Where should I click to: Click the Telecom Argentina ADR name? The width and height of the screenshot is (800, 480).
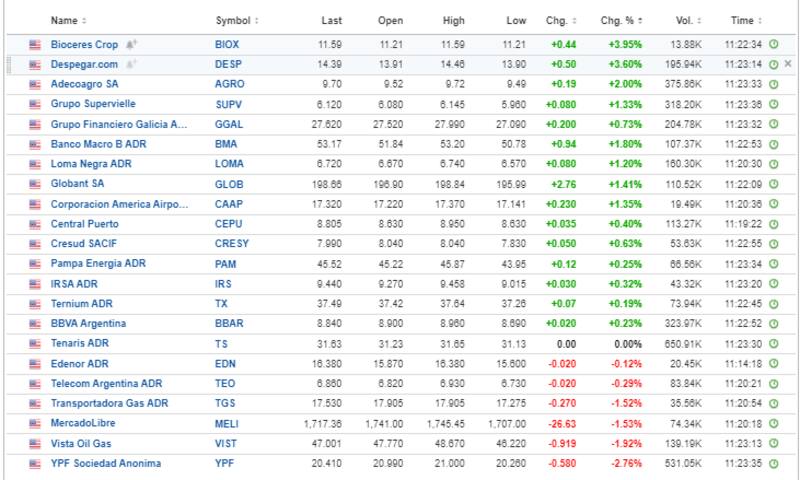pyautogui.click(x=106, y=384)
